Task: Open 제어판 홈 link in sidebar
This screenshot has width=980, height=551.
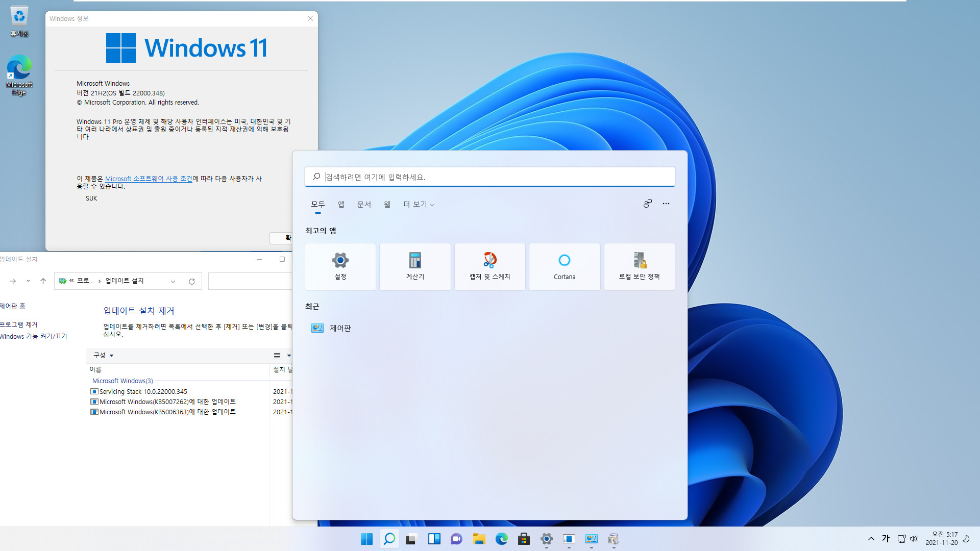Action: point(13,306)
